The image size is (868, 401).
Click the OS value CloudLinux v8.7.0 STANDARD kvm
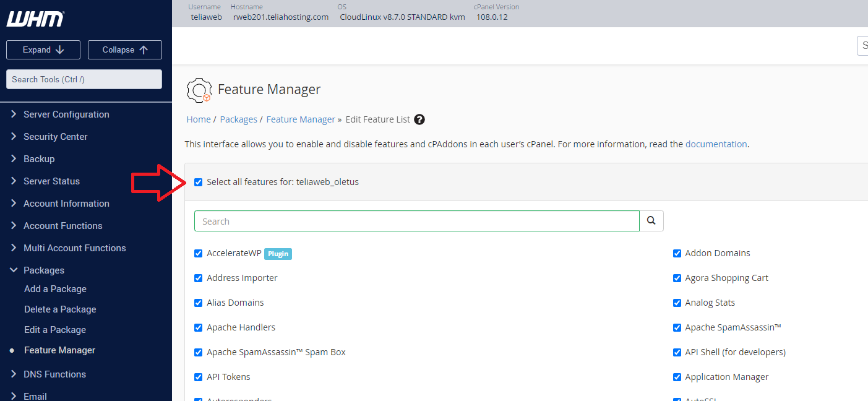click(402, 17)
